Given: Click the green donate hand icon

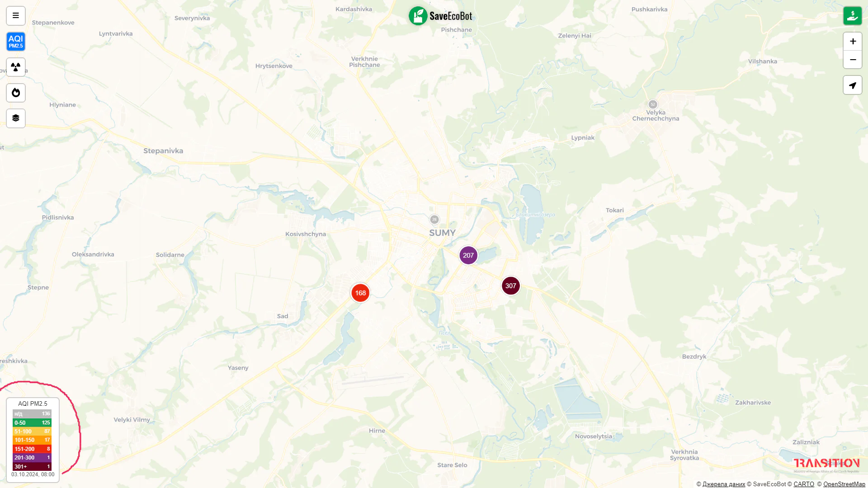Looking at the screenshot, I should click(x=853, y=16).
